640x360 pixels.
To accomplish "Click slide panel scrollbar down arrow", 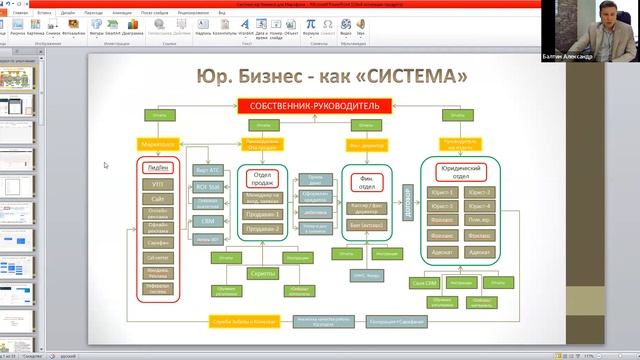I will pos(41,349).
